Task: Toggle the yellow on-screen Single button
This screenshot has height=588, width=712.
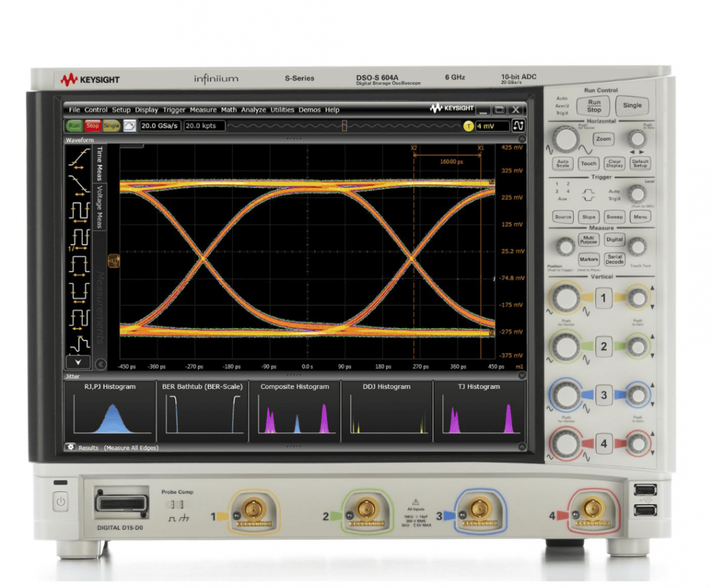Action: tap(111, 126)
